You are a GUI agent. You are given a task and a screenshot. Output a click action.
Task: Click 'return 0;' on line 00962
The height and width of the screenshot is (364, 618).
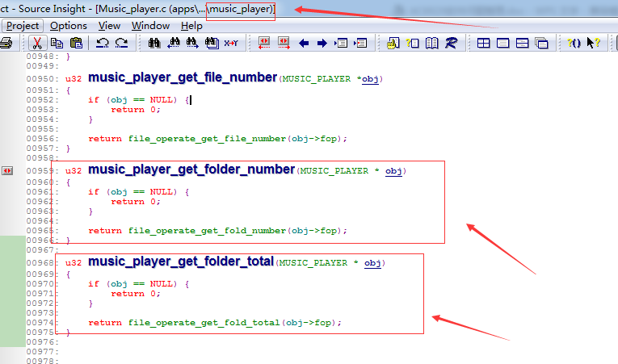pyautogui.click(x=136, y=202)
